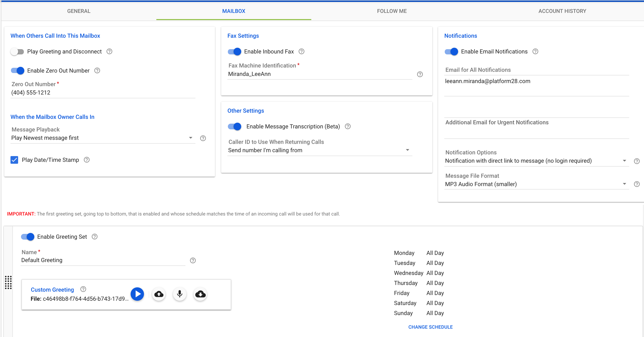Select the Mailbox tab
Viewport: 644px width, 337px height.
click(x=234, y=11)
